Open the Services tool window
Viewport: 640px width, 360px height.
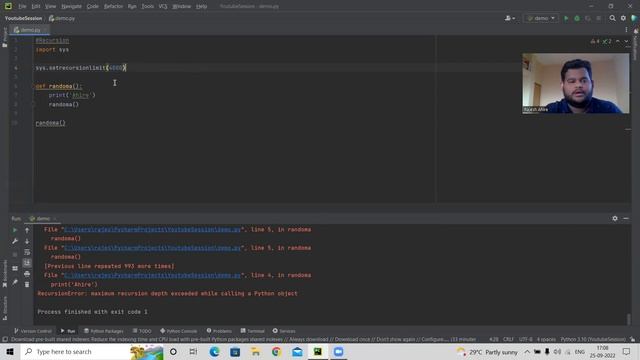(284, 331)
